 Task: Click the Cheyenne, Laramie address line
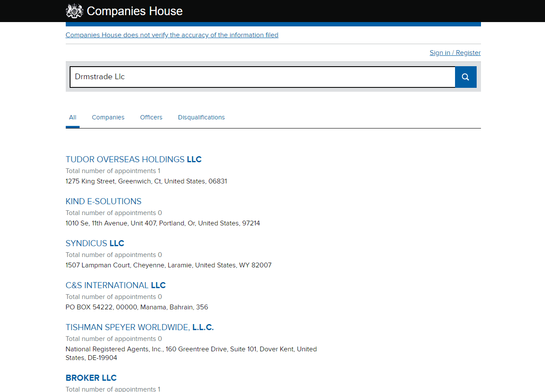(x=168, y=265)
